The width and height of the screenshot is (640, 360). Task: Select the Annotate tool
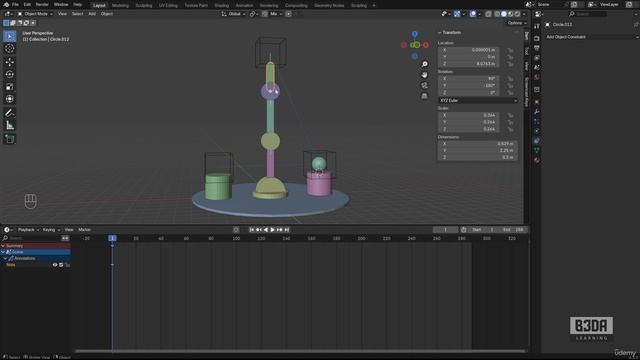point(10,113)
